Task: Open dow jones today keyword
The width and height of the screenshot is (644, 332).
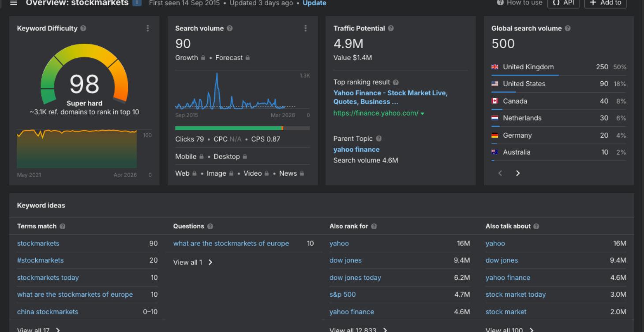Action: (355, 278)
